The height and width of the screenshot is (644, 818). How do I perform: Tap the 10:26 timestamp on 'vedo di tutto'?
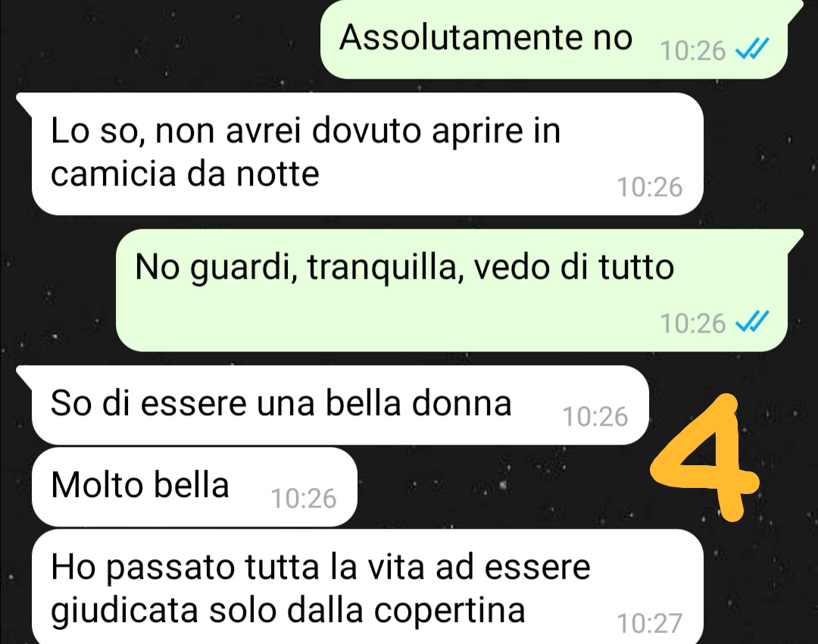[692, 323]
